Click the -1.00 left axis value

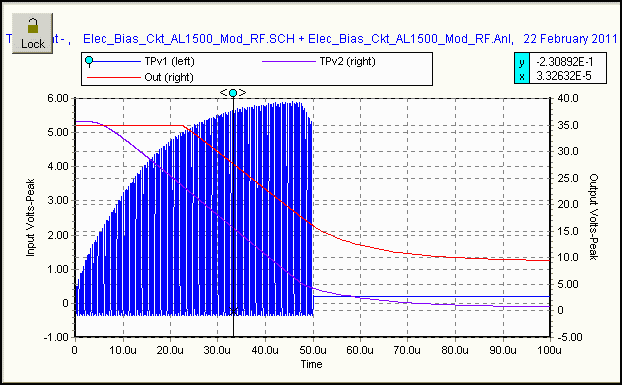[x=56, y=337]
